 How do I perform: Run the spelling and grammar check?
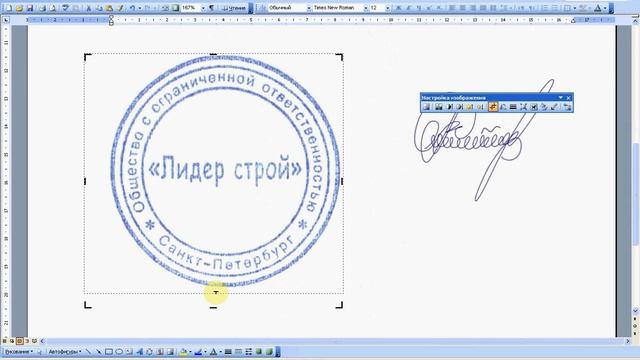pos(65,8)
